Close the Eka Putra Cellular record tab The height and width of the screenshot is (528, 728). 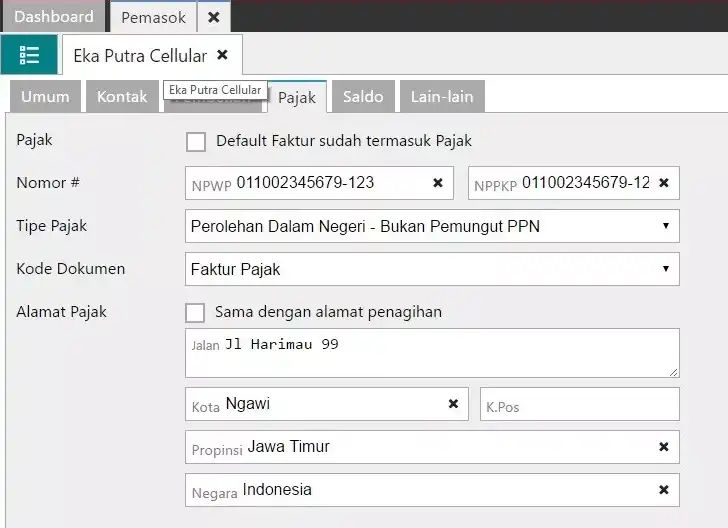point(222,55)
